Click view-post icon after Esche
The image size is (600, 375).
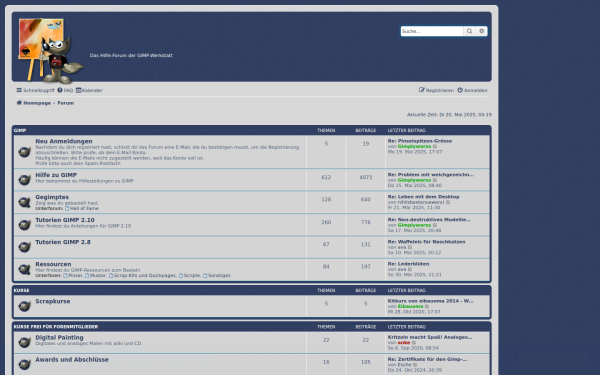tap(415, 365)
